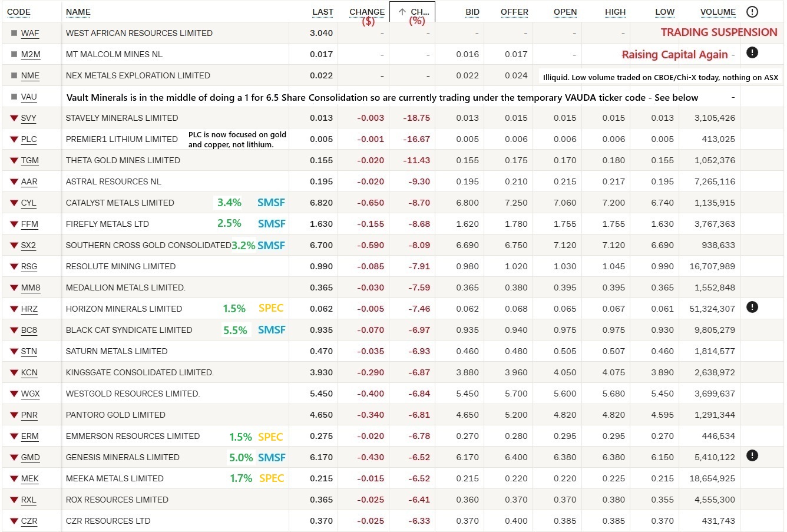Click the NAME column header
787x532 pixels.
click(78, 12)
